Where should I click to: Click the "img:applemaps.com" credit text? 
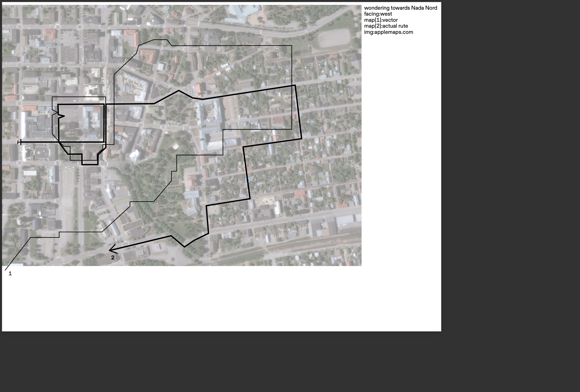pos(388,32)
